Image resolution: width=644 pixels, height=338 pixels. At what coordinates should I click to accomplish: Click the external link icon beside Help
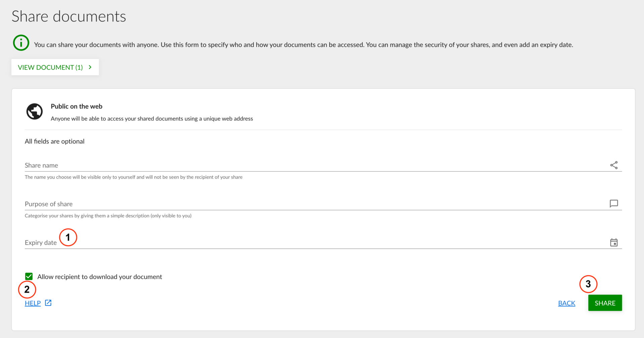click(x=48, y=303)
